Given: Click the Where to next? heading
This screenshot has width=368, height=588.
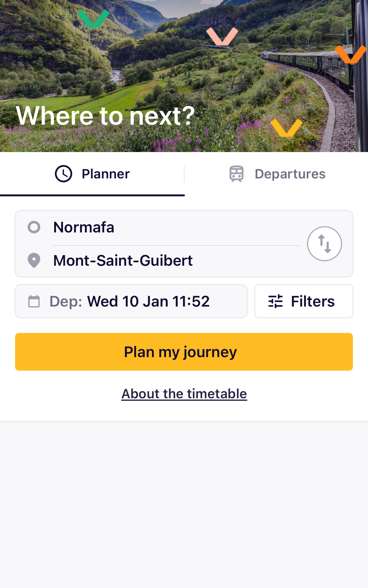Looking at the screenshot, I should pyautogui.click(x=105, y=116).
